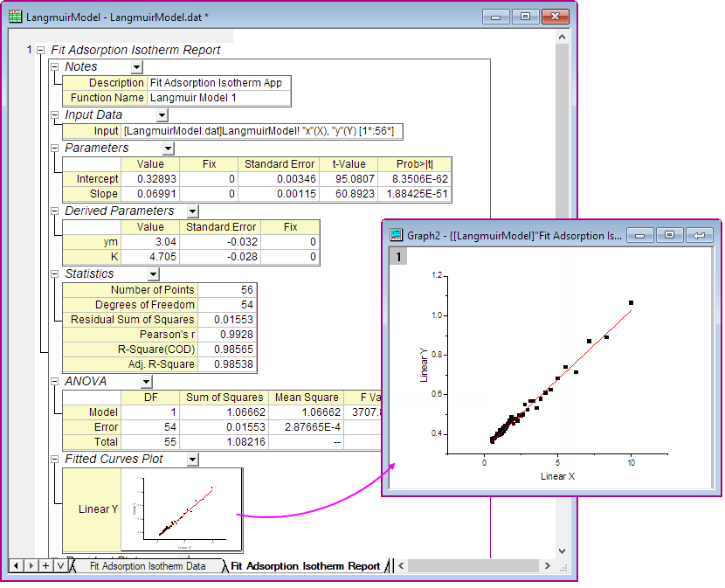
Task: Open the sheet list with the V button
Action: click(x=59, y=565)
